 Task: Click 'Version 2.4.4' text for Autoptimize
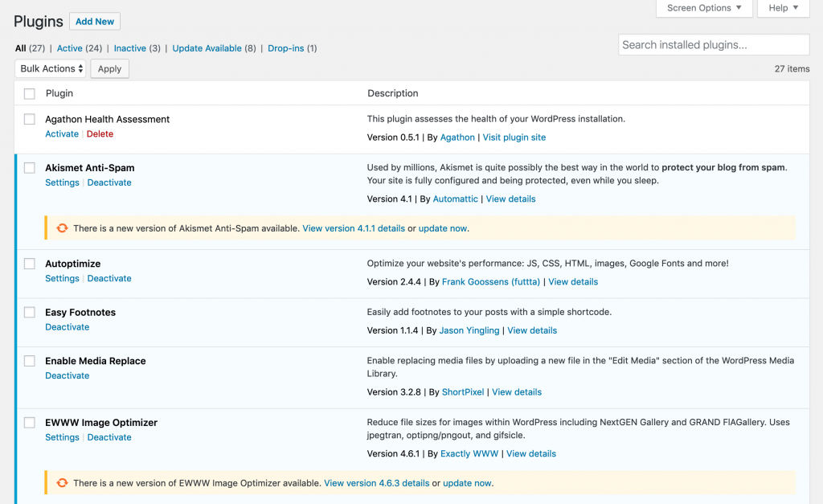(394, 282)
